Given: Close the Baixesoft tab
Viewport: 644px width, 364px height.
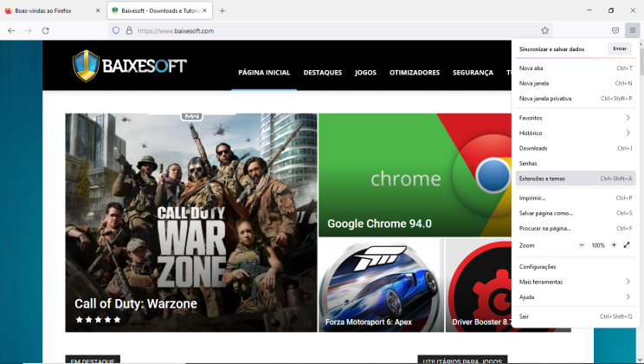Looking at the screenshot, I should (204, 10).
